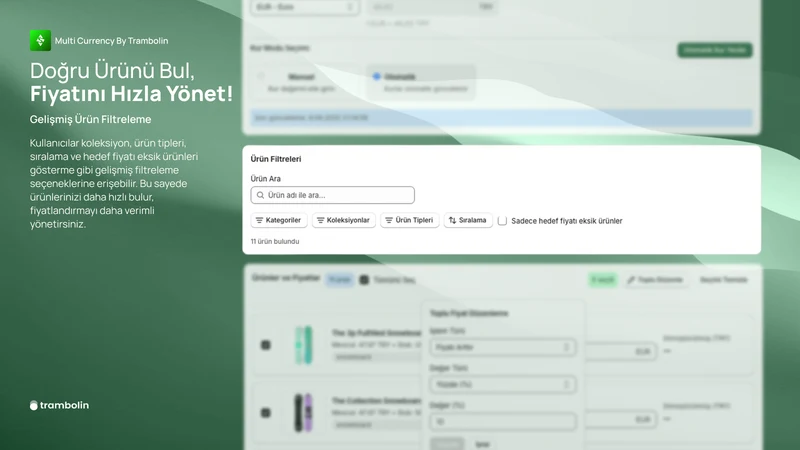The image size is (800, 450).
Task: Open the Ürün Tipleri filter
Action: coord(409,220)
